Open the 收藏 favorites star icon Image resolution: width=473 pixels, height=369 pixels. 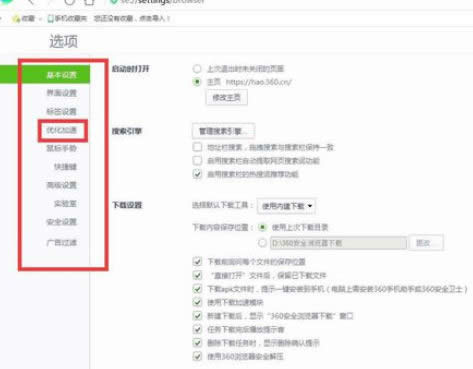pyautogui.click(x=16, y=19)
